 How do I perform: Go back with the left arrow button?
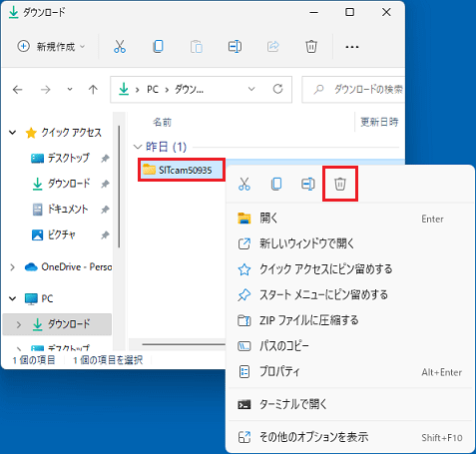click(x=18, y=89)
